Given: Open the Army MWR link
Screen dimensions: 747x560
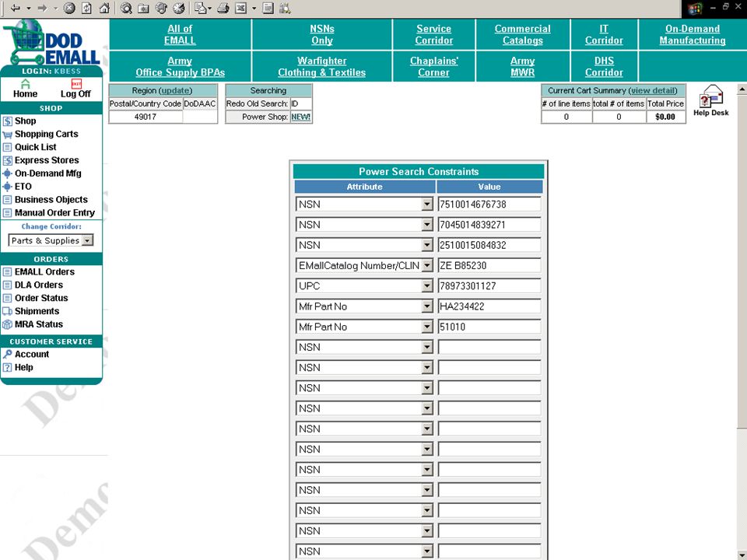Looking at the screenshot, I should 523,67.
